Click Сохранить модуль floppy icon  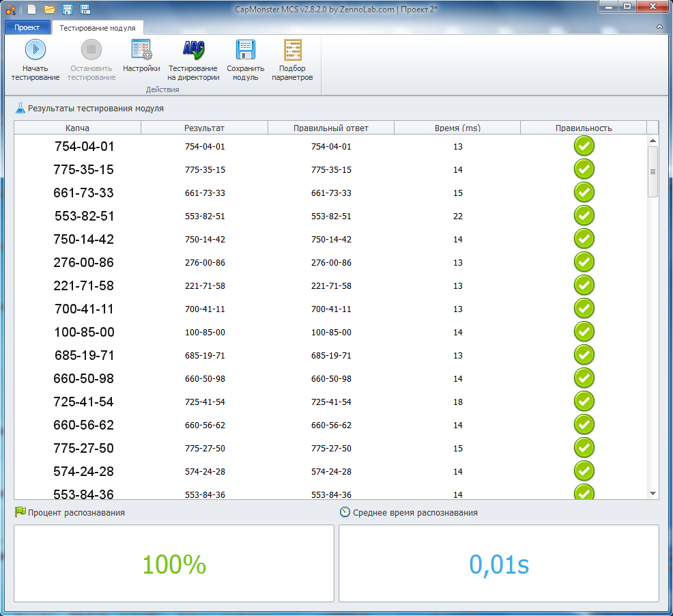click(245, 50)
